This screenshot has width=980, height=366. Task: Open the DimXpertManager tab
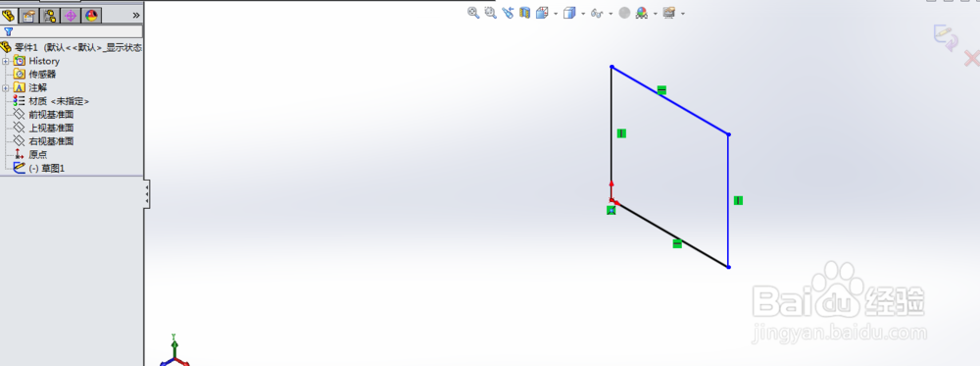pyautogui.click(x=71, y=15)
